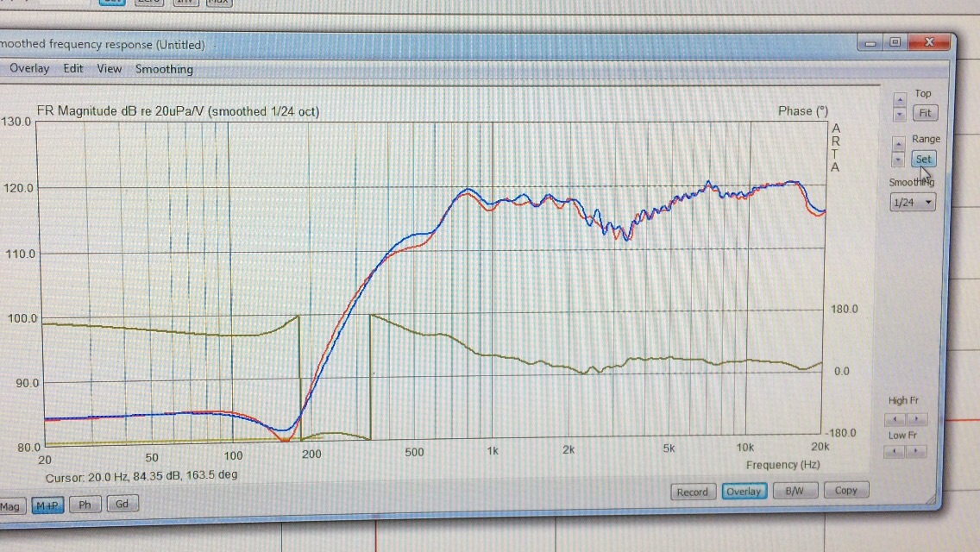The width and height of the screenshot is (980, 552).
Task: Click the 180.0 phase axis label
Action: pos(844,309)
